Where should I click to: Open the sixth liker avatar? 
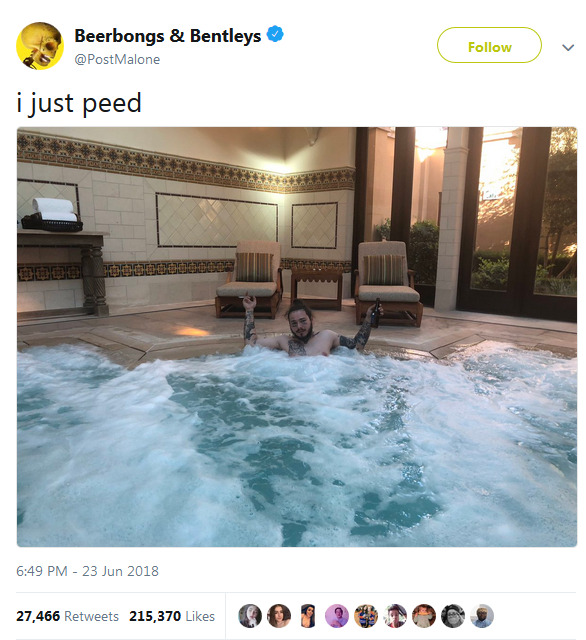pyautogui.click(x=395, y=616)
